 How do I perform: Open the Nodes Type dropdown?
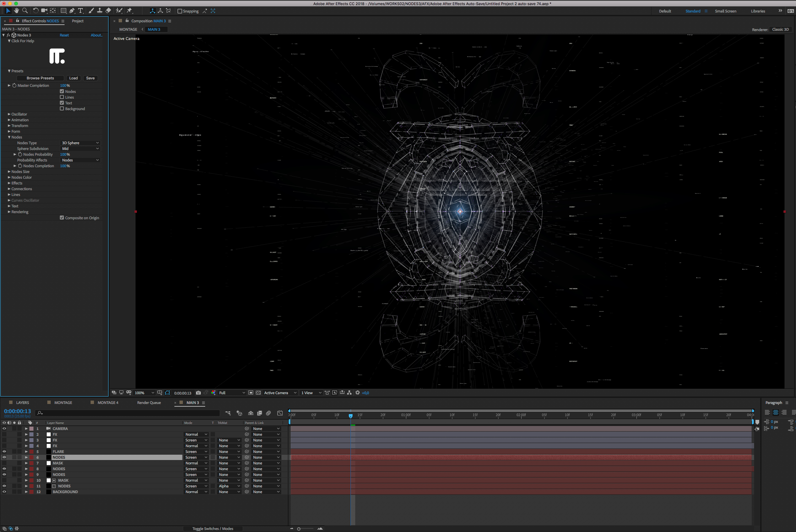click(x=80, y=143)
